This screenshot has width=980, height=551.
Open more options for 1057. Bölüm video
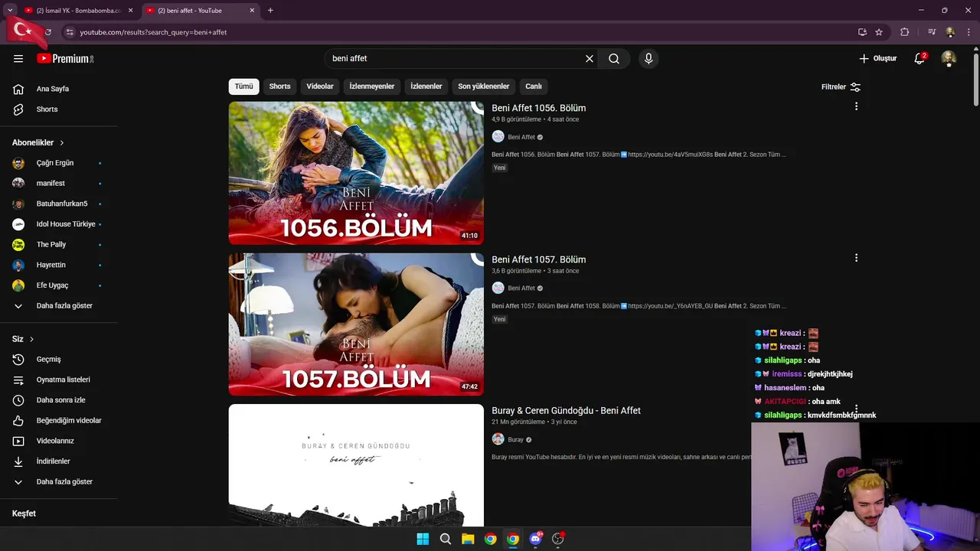[x=856, y=258]
